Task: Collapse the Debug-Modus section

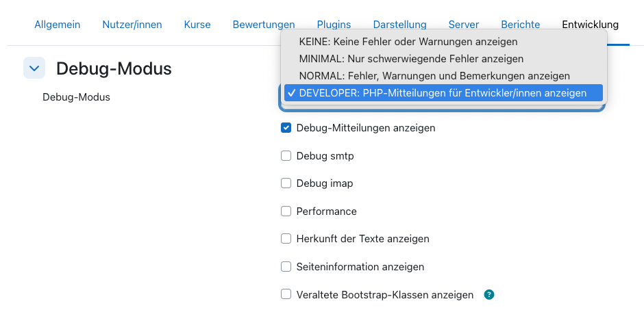Action: (34, 68)
